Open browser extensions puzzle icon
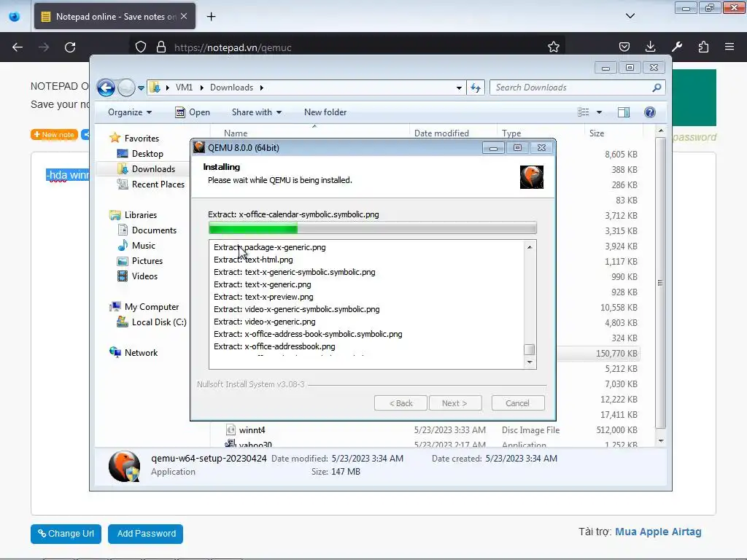The image size is (747, 560). [x=703, y=47]
